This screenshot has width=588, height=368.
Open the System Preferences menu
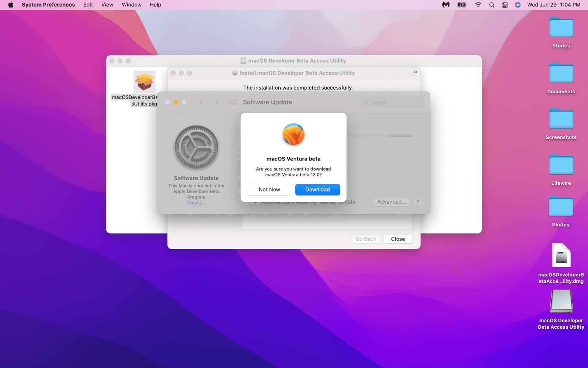click(48, 5)
